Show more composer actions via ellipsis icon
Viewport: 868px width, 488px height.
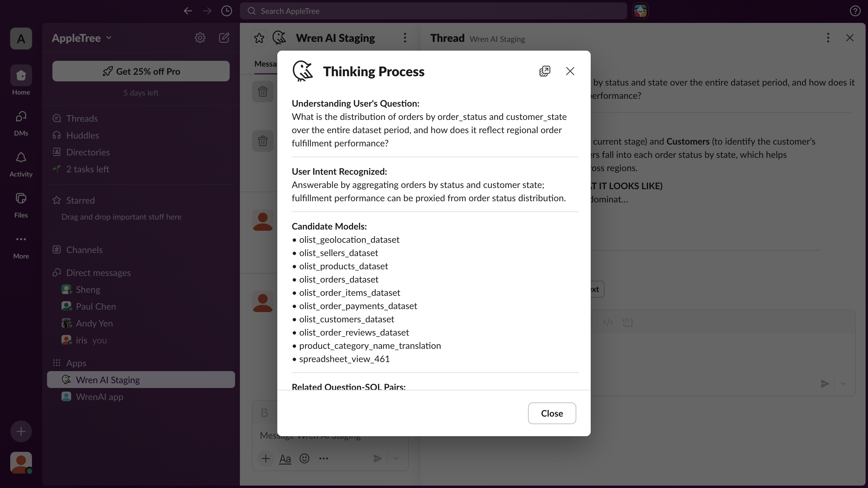[x=323, y=458]
